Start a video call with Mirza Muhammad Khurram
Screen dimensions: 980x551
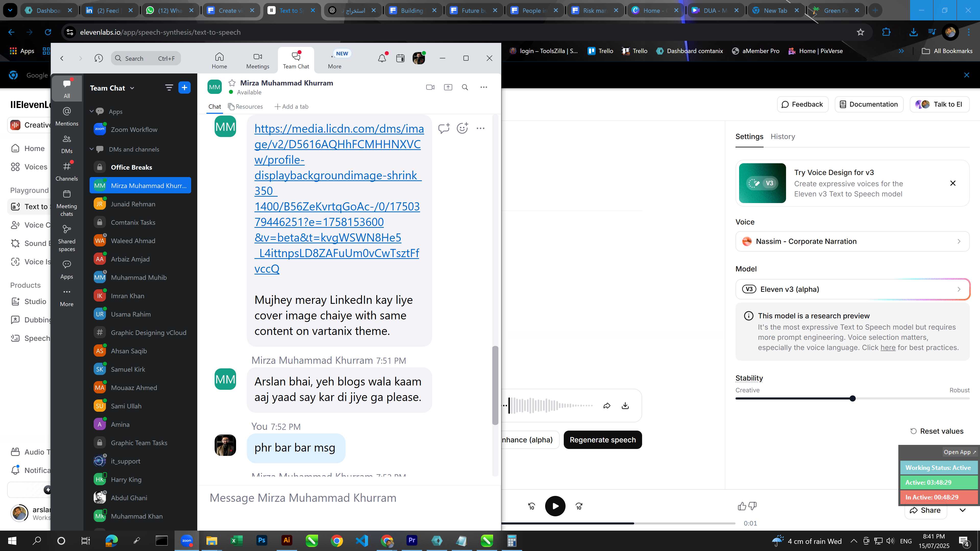click(x=430, y=87)
